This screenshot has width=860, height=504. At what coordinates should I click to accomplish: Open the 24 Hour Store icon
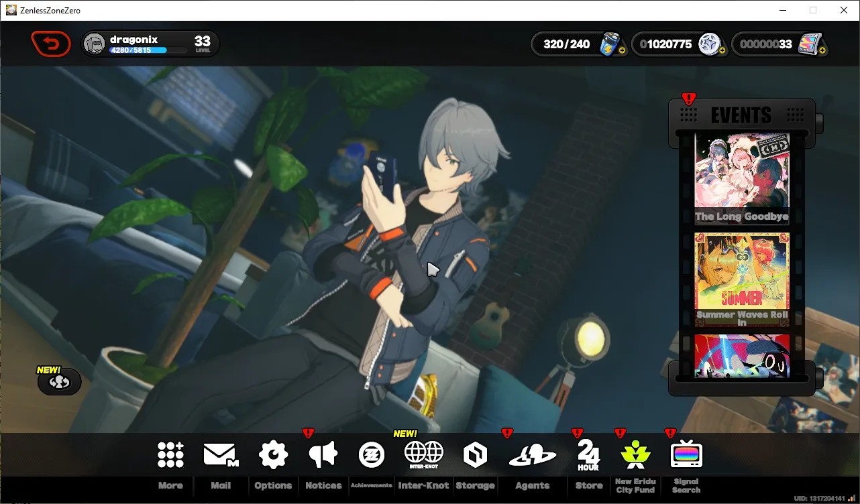(588, 455)
